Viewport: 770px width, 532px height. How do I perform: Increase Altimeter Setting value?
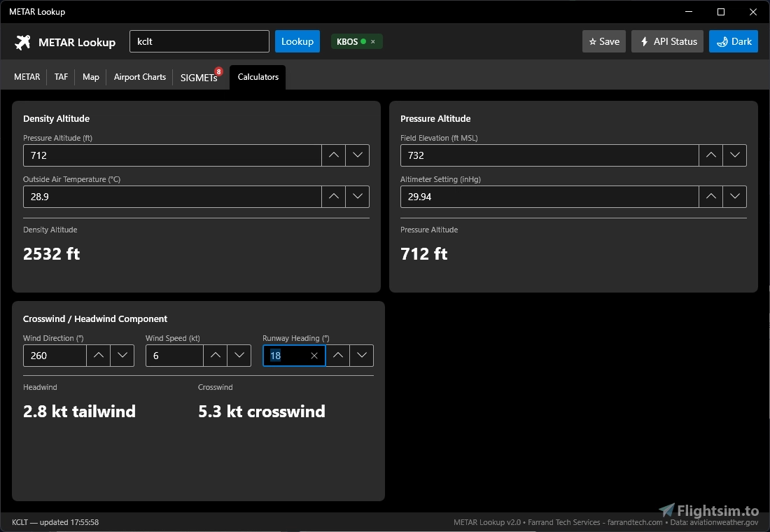click(x=710, y=197)
